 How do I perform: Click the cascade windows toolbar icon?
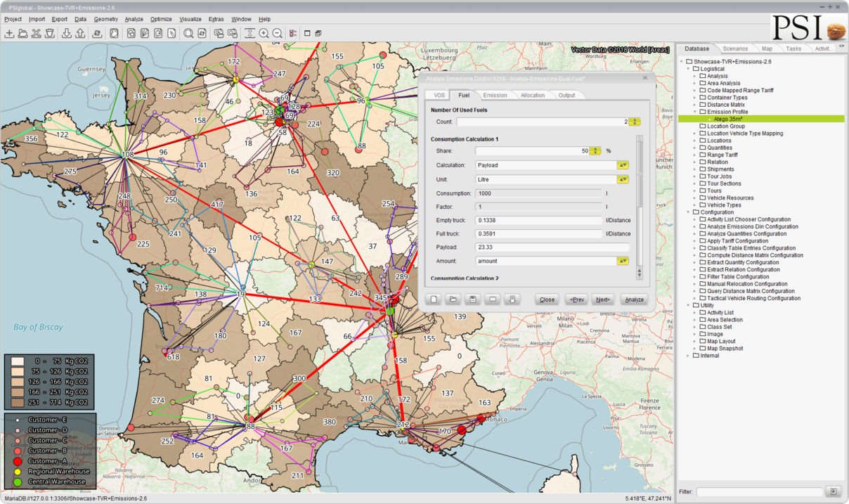pos(318,33)
